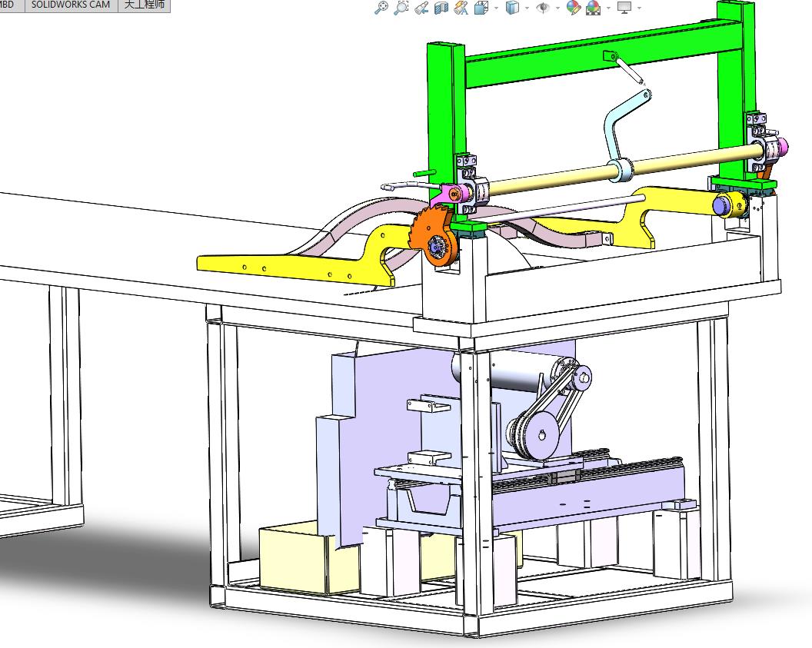Image resolution: width=812 pixels, height=648 pixels.
Task: Click the Zoom to Fit icon
Action: [381, 8]
